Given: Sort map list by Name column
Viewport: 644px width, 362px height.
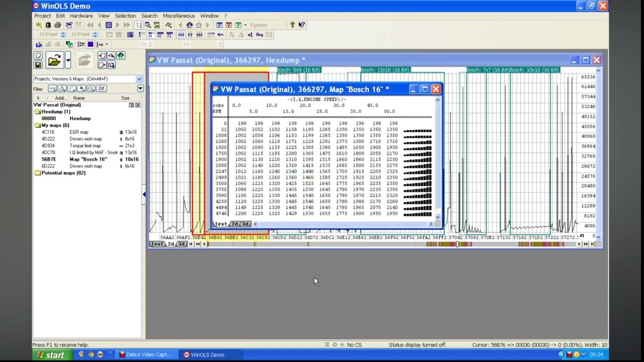Looking at the screenshot, I should point(79,98).
